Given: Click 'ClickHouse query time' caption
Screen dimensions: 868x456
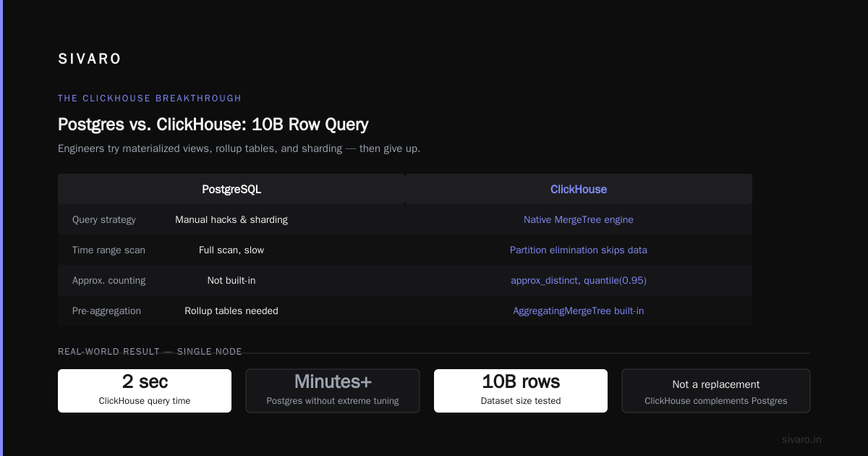Looking at the screenshot, I should [145, 400].
